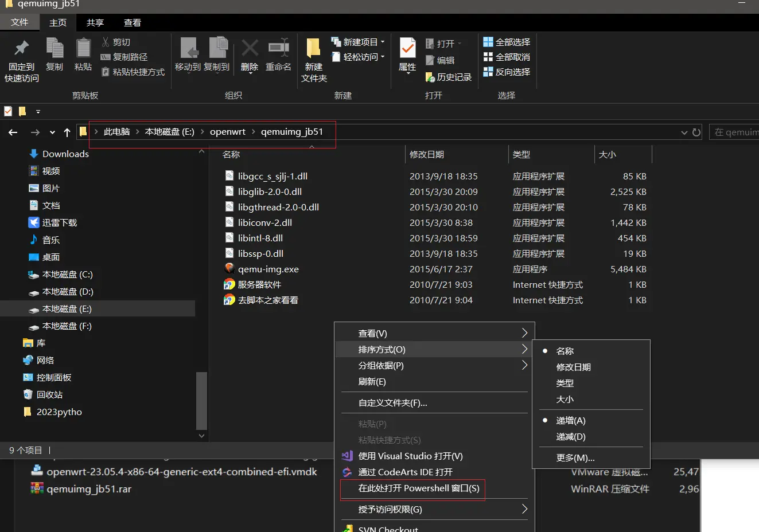Click the refresh icon beside the address bar

[x=696, y=132]
